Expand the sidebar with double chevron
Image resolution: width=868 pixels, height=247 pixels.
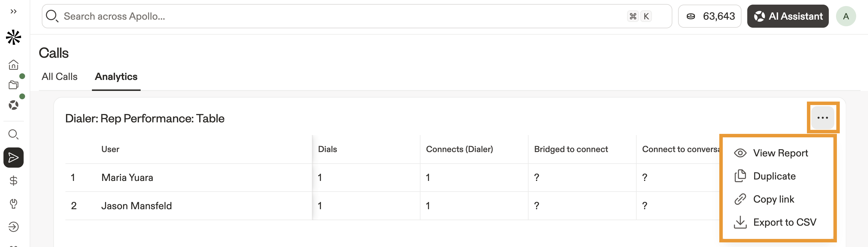14,12
